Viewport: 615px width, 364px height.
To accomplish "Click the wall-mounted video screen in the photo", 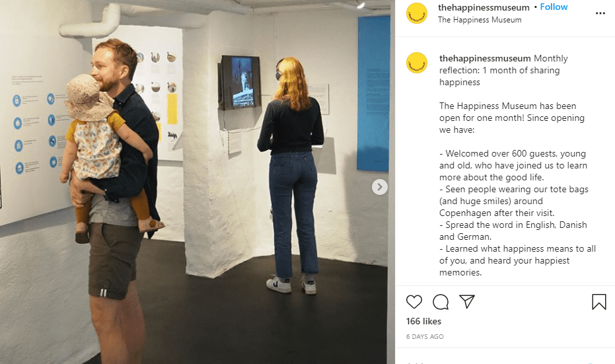I will [240, 83].
